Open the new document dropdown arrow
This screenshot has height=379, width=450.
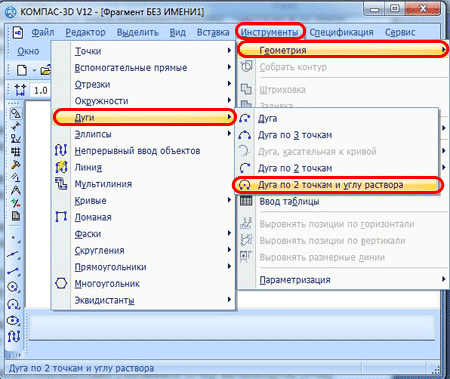coord(34,71)
